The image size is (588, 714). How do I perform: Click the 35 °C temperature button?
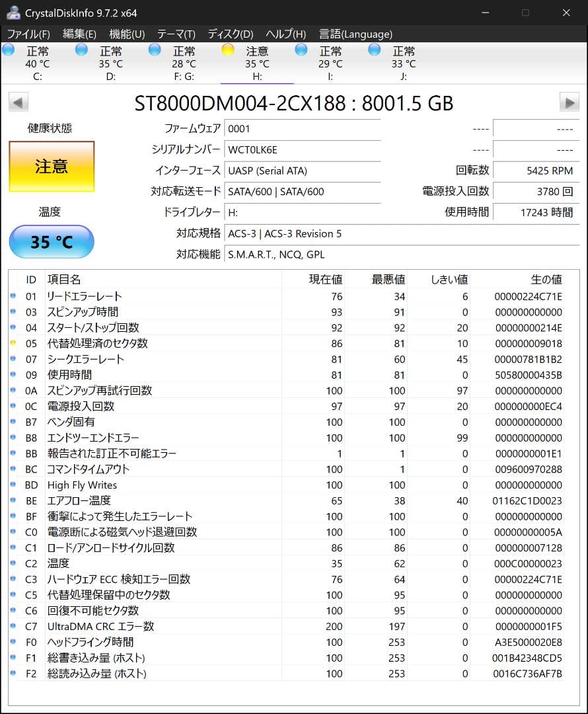coord(52,242)
